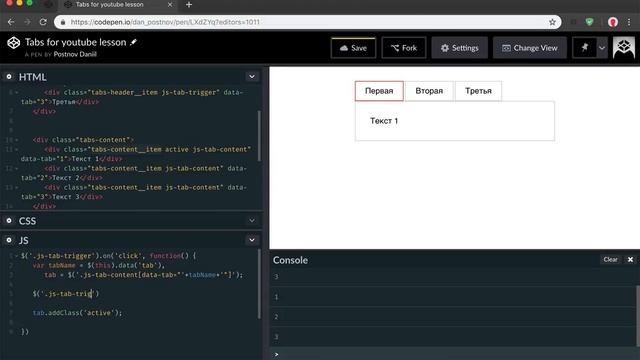Expand the JS editor options chevron

click(x=252, y=240)
